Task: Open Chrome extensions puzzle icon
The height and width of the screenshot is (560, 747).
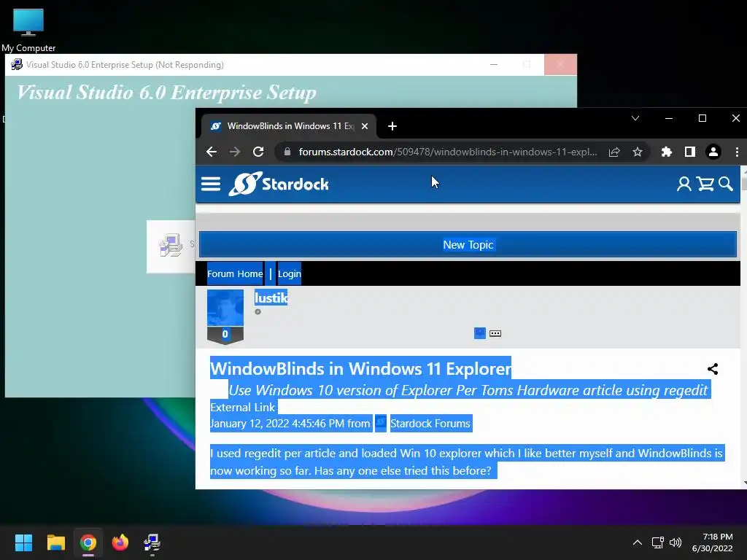Action: (x=667, y=152)
